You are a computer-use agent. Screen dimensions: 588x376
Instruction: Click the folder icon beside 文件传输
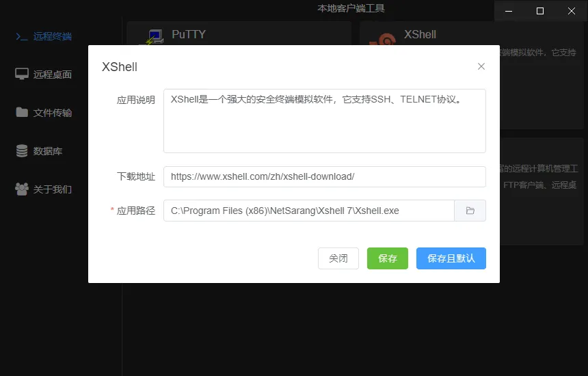(22, 112)
